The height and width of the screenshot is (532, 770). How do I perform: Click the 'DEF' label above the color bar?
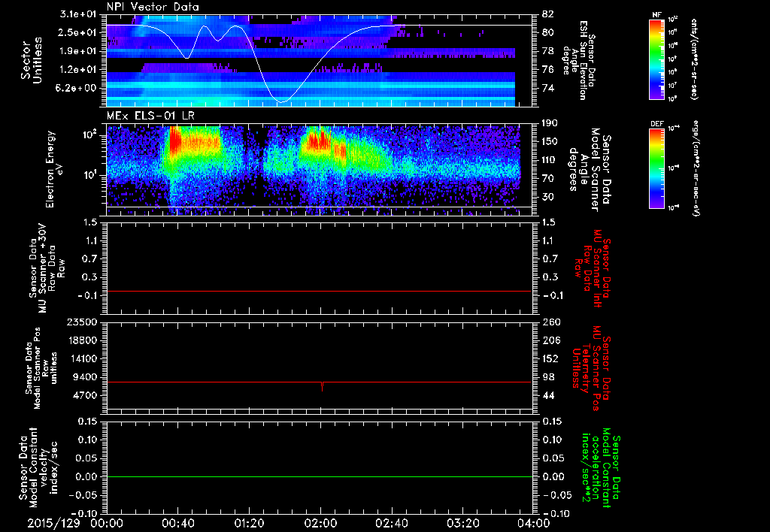click(656, 124)
